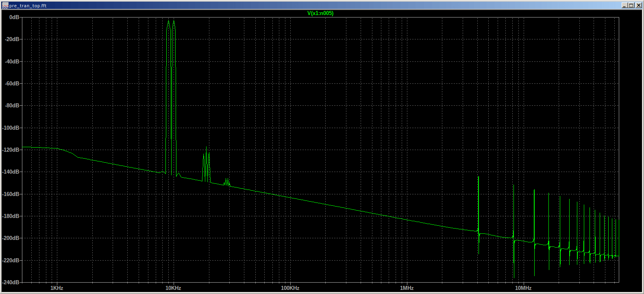Click the -180dB axis label
The image size is (644, 294).
[11, 216]
